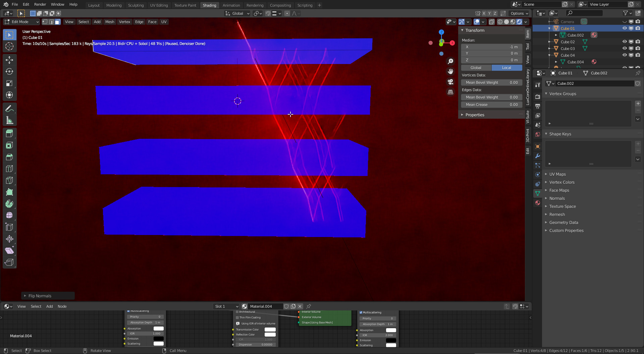Select the Measure tool
This screenshot has height=354, width=644.
[x=9, y=121]
